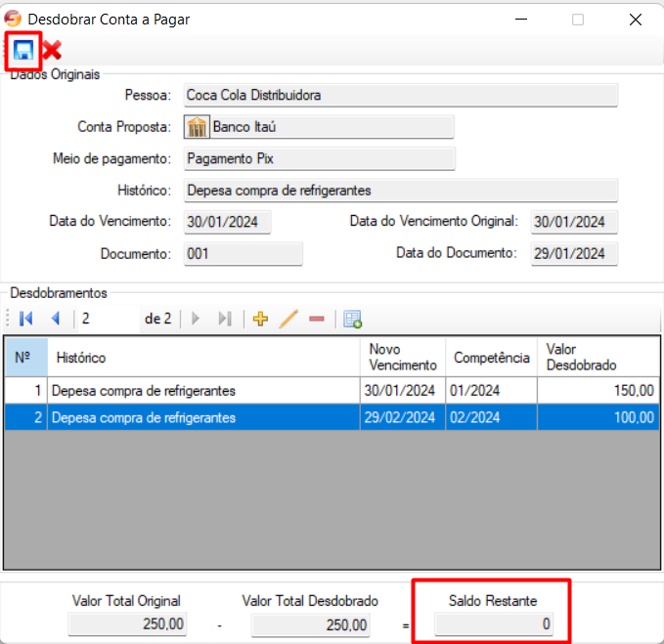Select row number 2 cell
This screenshot has height=644, width=664.
click(x=26, y=417)
